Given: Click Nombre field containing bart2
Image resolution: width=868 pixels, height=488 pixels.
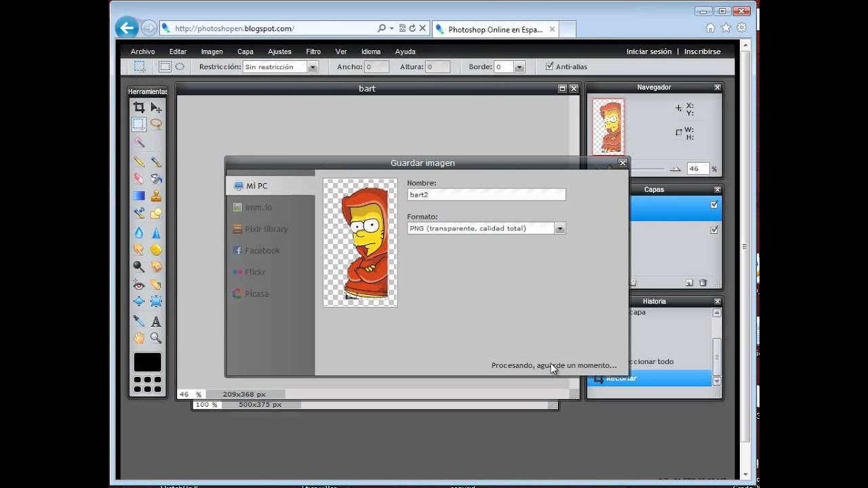Looking at the screenshot, I should point(486,195).
